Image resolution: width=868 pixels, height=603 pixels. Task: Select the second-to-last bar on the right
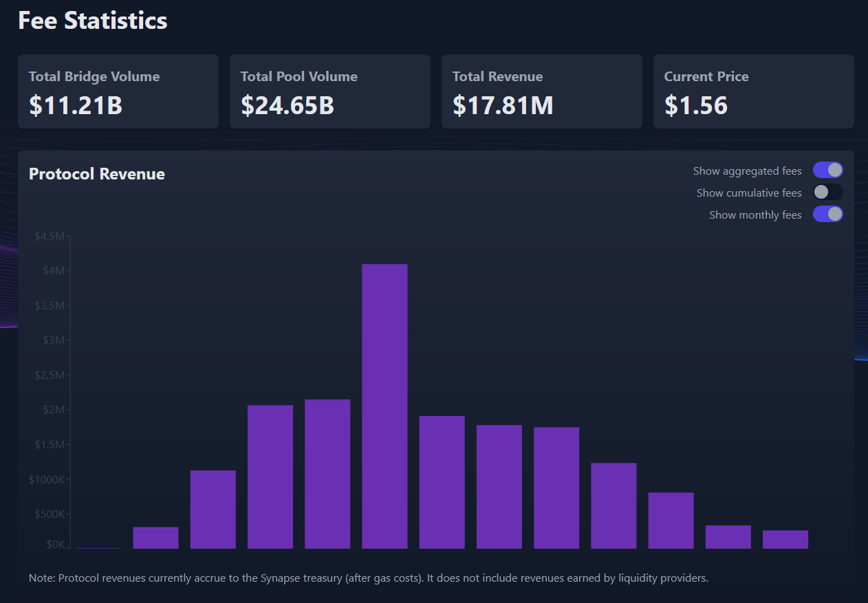(x=728, y=537)
